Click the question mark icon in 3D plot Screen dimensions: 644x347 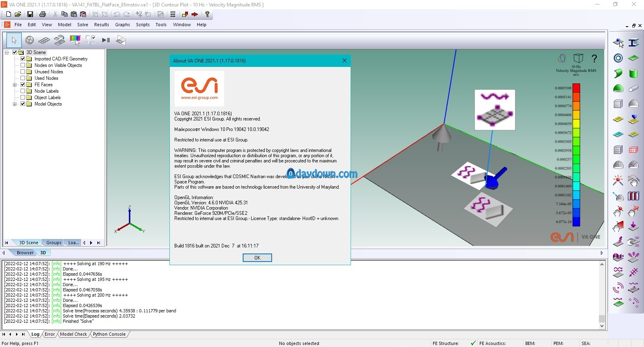[594, 58]
